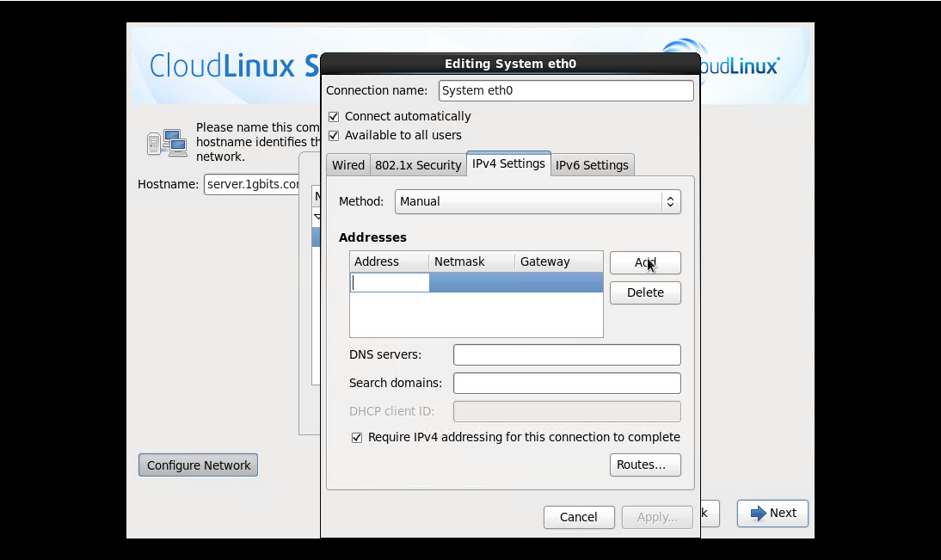Focus the Search domains text field
Image resolution: width=941 pixels, height=560 pixels.
point(567,383)
